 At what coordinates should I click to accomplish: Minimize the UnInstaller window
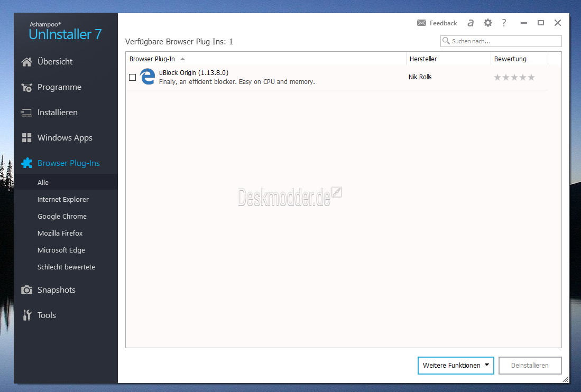[523, 23]
